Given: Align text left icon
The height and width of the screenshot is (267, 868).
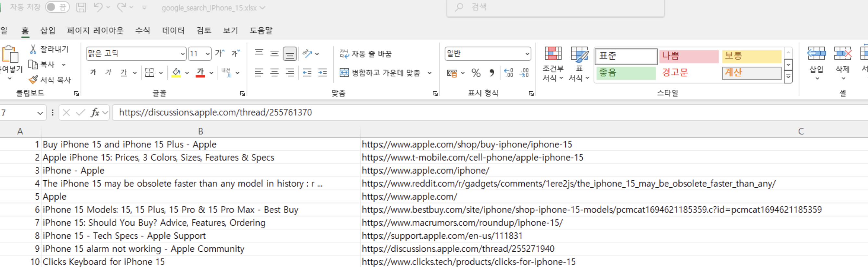Looking at the screenshot, I should (259, 72).
